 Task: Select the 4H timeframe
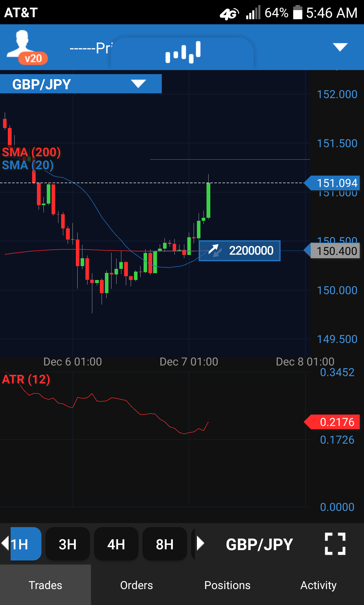click(x=116, y=544)
